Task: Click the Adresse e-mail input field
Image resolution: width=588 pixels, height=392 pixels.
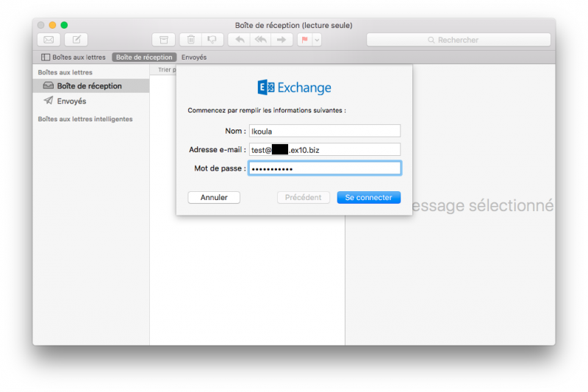Action: tap(325, 150)
